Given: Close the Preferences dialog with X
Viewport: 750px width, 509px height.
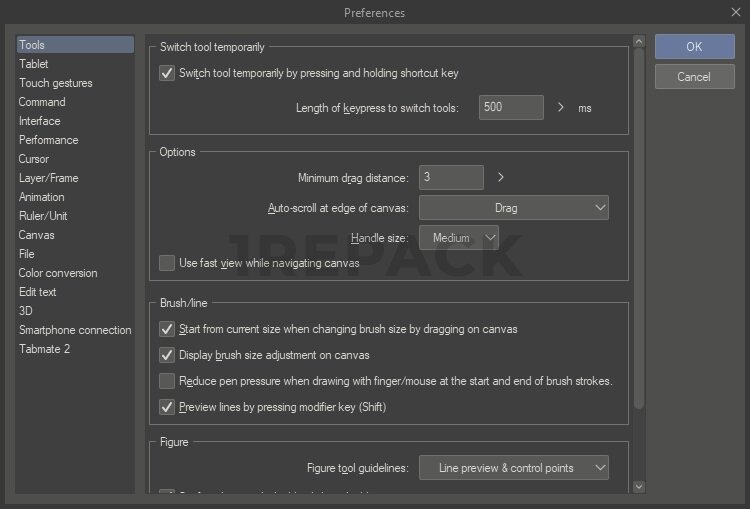Looking at the screenshot, I should click(x=735, y=12).
